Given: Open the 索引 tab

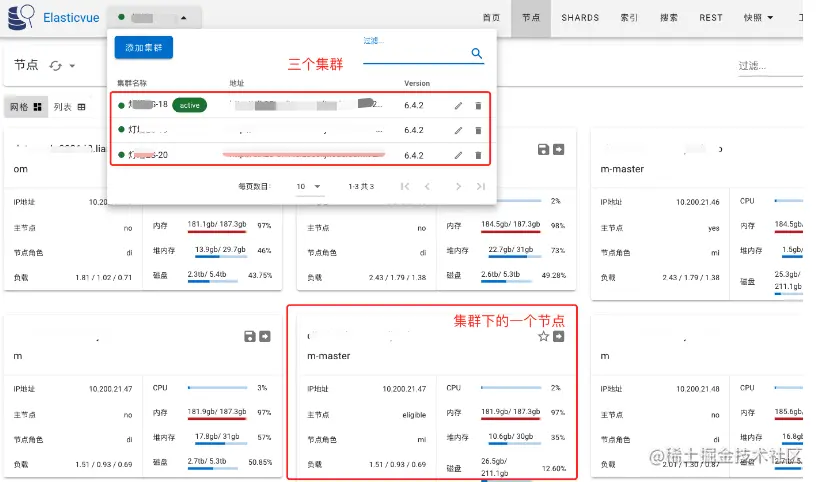Looking at the screenshot, I should point(629,18).
